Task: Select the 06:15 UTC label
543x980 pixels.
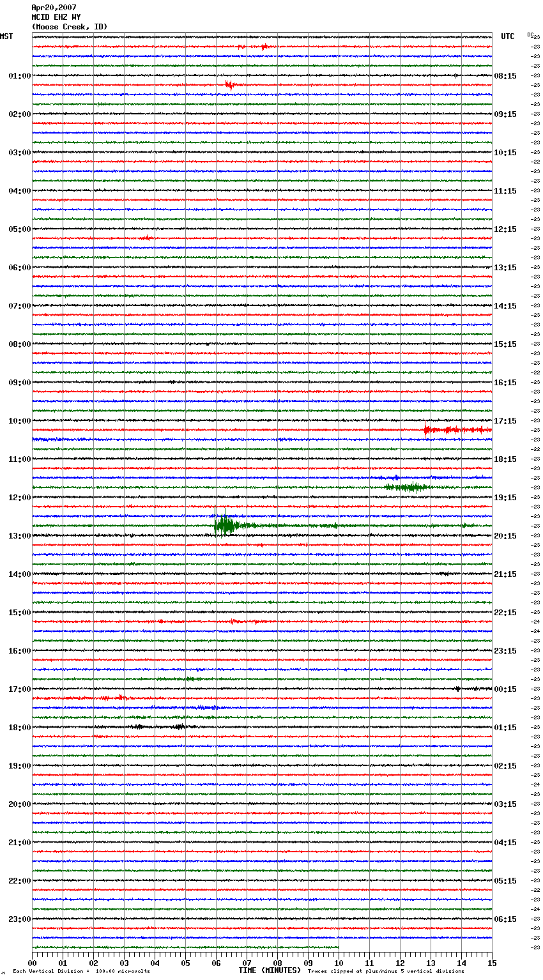Action: pyautogui.click(x=505, y=919)
